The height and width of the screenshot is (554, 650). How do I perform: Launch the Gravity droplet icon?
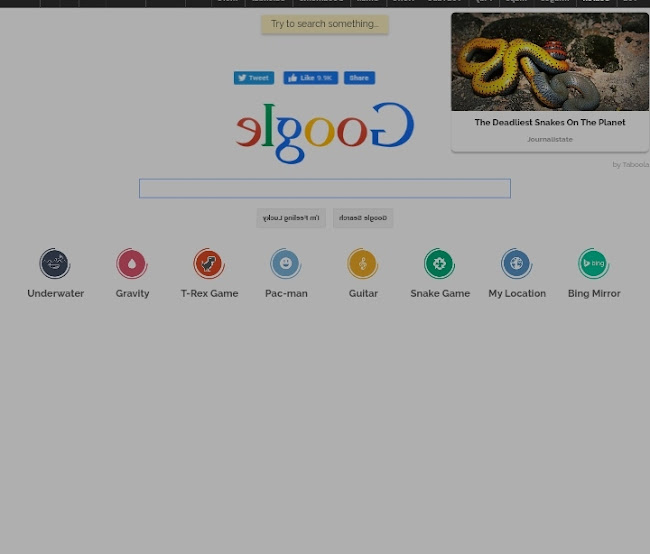pyautogui.click(x=132, y=263)
